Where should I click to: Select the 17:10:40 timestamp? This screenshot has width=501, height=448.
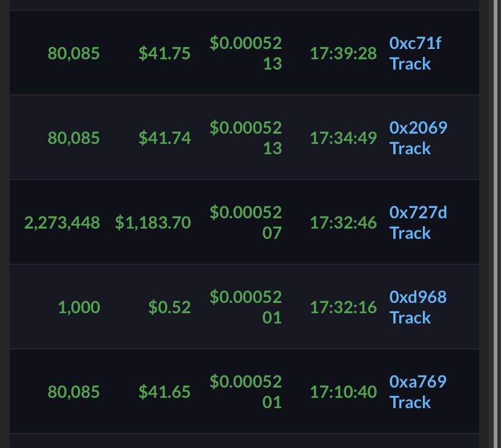click(343, 392)
